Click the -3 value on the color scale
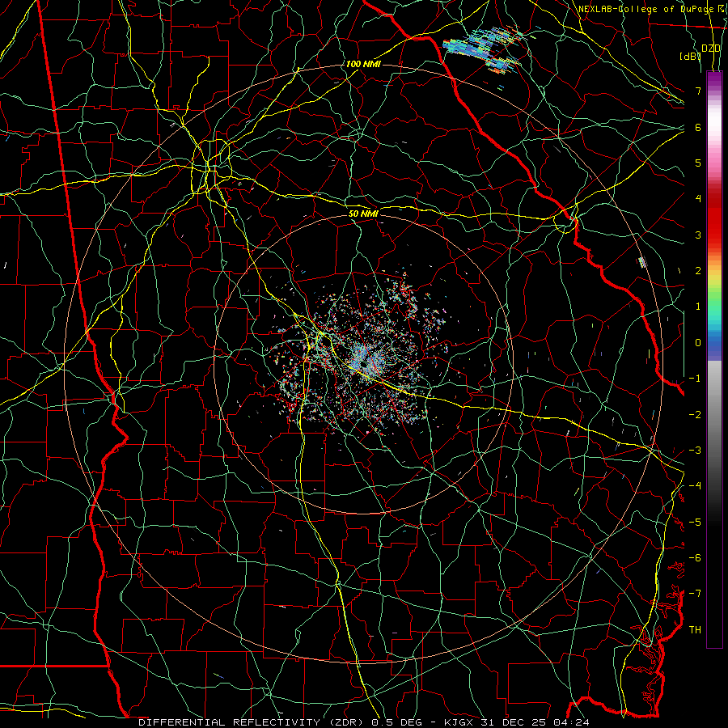This screenshot has height=728, width=728. point(695,451)
